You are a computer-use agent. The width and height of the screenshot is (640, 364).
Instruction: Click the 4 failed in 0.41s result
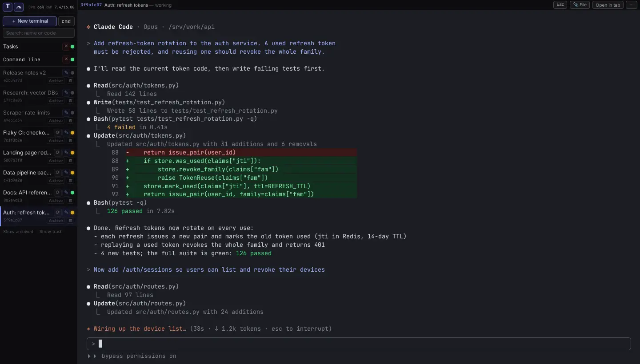137,127
